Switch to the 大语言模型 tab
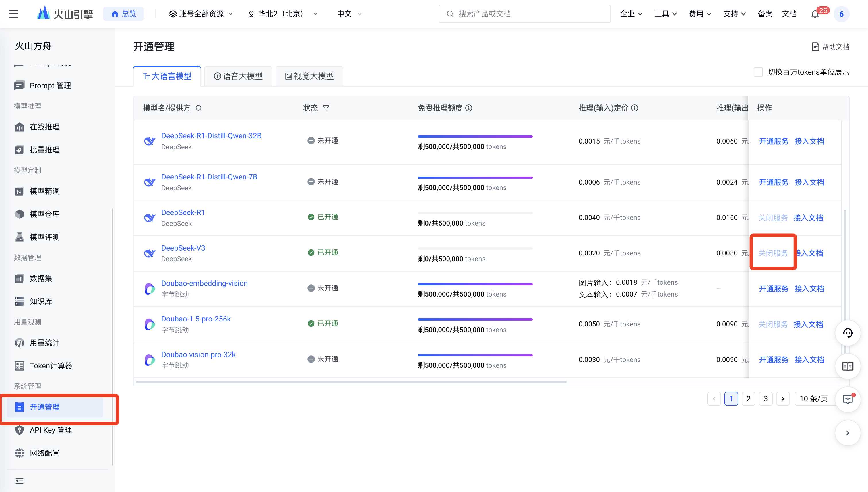Viewport: 868px width, 492px height. pos(167,76)
